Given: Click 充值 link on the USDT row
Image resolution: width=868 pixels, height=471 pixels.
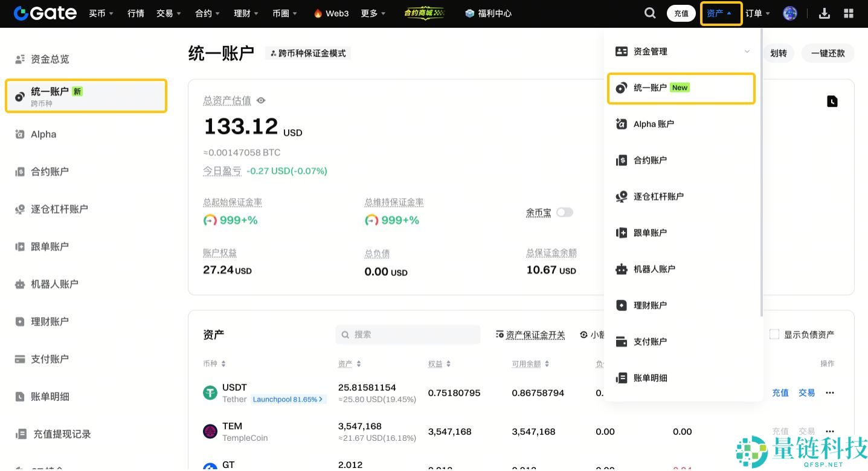Looking at the screenshot, I should click(780, 392).
